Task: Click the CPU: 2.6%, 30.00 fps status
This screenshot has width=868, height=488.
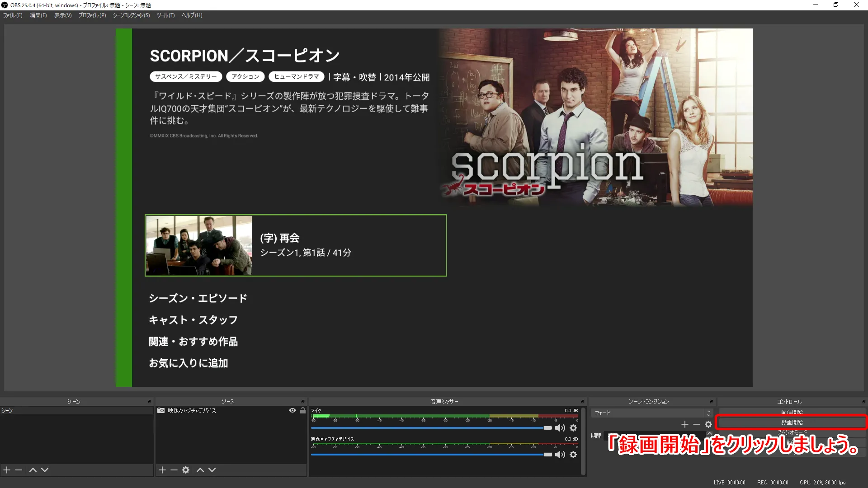Action: (822, 483)
